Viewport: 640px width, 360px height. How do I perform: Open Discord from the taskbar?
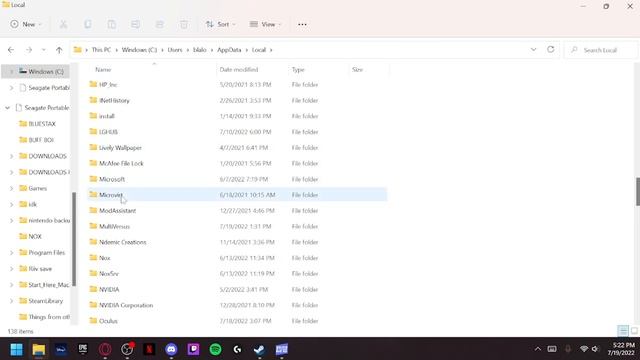point(171,349)
